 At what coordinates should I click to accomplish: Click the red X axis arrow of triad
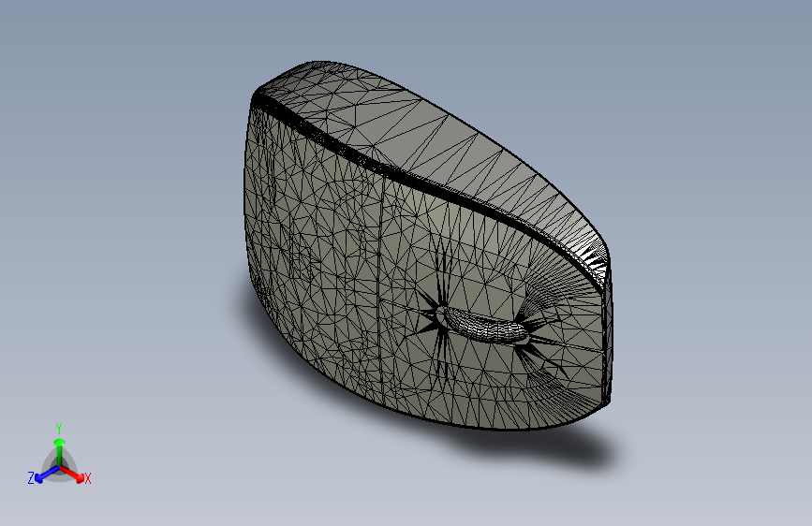pos(72,474)
